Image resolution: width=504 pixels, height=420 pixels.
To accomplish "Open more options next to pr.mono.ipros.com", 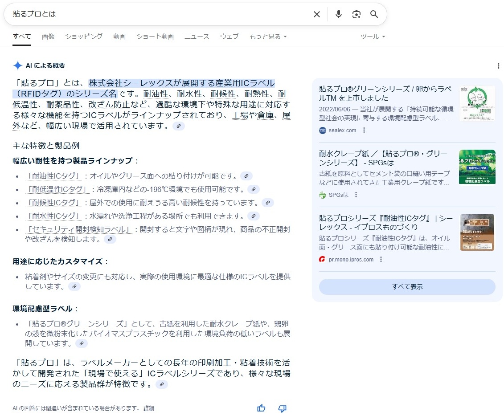I will (381, 260).
